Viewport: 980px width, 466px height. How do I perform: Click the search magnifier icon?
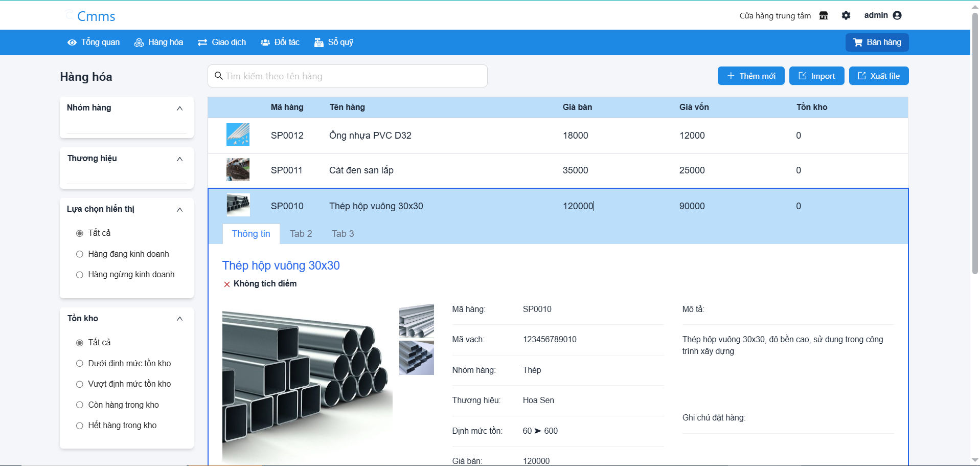pos(218,76)
